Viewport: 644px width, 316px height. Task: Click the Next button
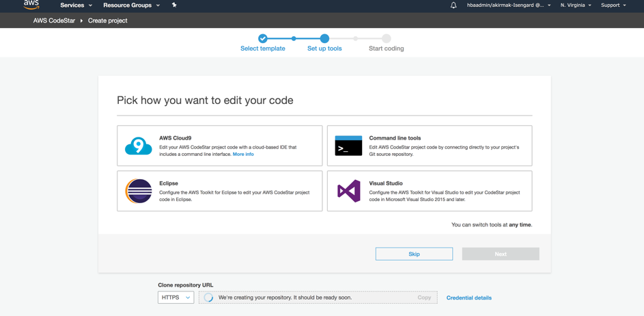501,254
